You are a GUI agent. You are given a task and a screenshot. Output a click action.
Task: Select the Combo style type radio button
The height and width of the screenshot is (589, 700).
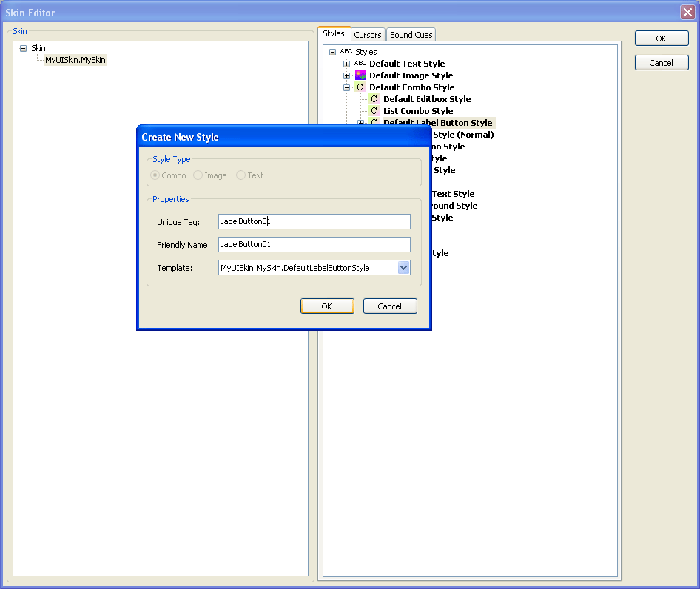click(154, 175)
